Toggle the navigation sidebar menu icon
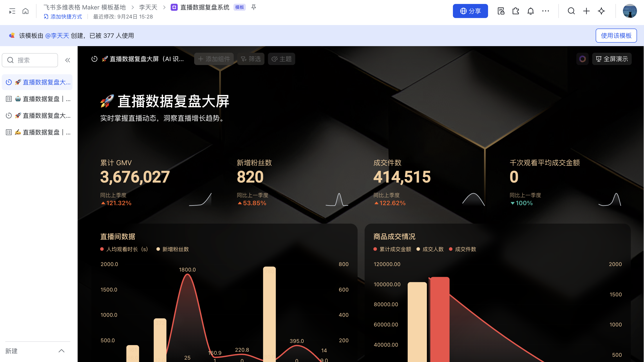The height and width of the screenshot is (362, 644). tap(12, 11)
